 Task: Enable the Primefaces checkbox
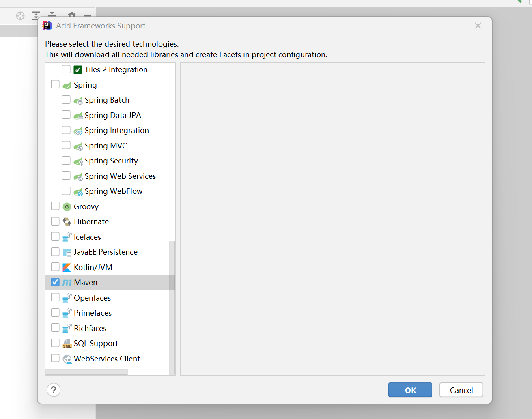coord(55,313)
